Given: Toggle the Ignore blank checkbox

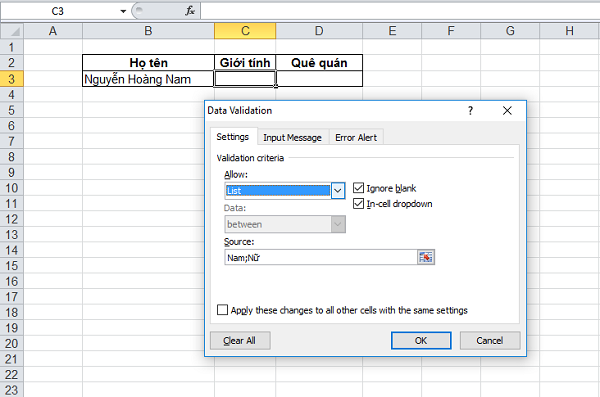Looking at the screenshot, I should click(x=358, y=188).
